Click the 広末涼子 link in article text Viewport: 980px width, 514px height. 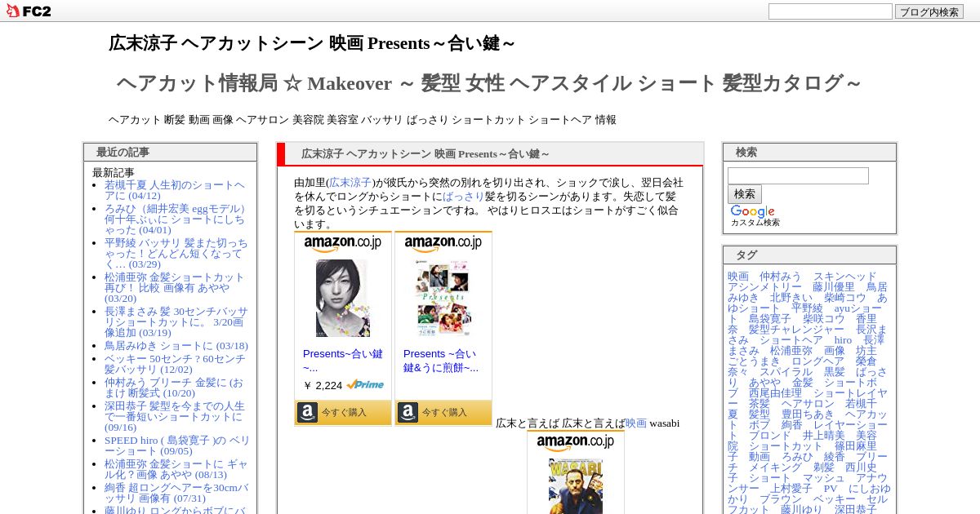click(x=350, y=182)
